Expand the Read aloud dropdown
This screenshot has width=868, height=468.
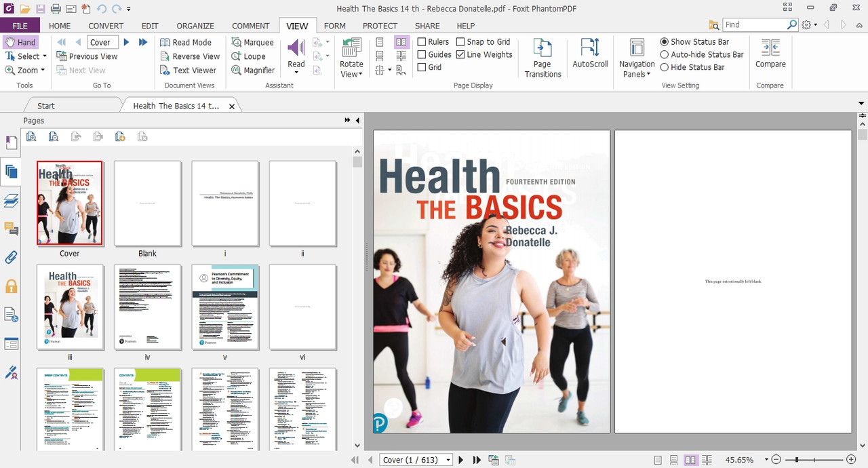point(296,72)
